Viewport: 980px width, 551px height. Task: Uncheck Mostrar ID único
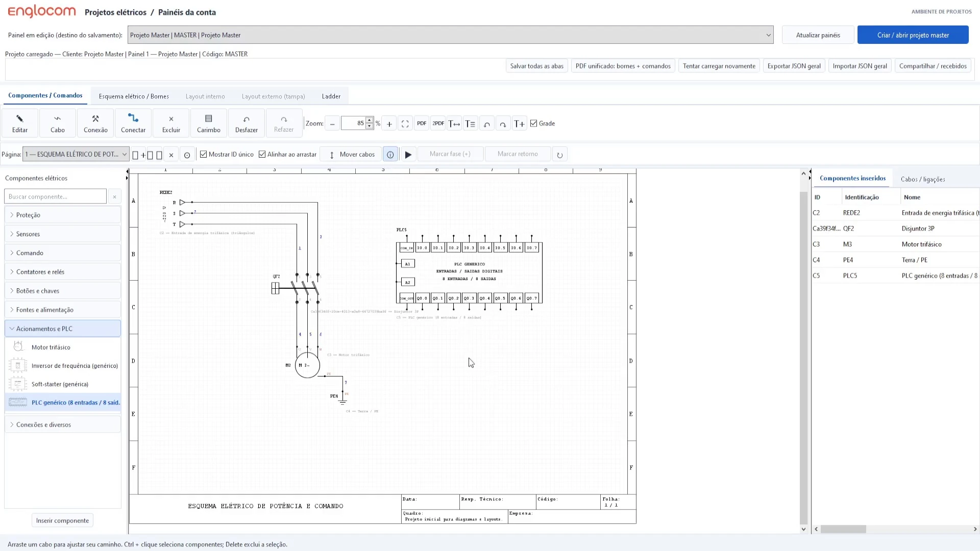pyautogui.click(x=204, y=154)
